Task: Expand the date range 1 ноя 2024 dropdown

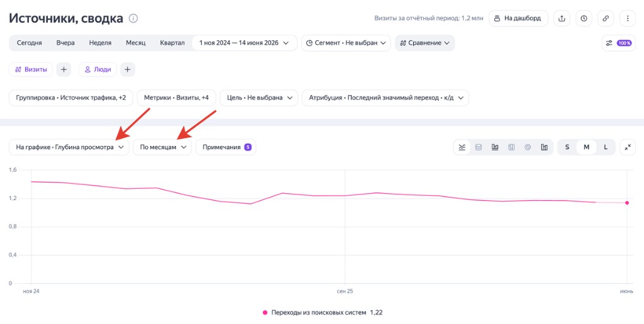Action: click(245, 43)
